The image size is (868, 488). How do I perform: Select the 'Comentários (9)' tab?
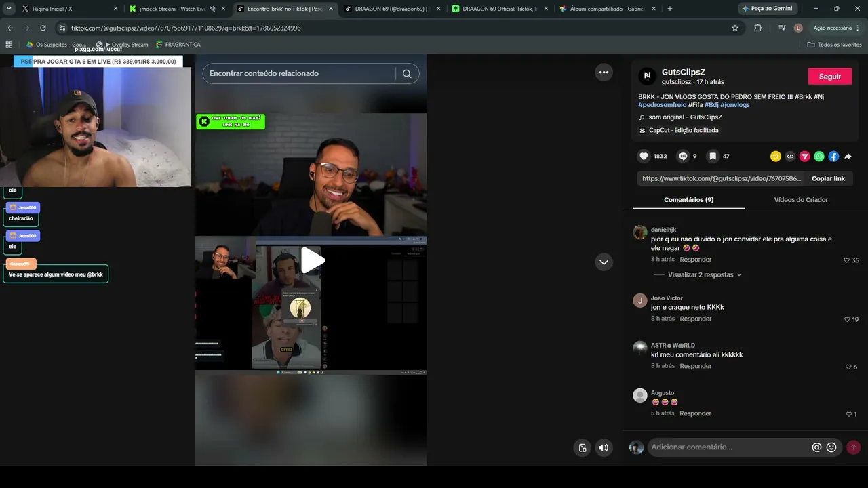coord(688,200)
